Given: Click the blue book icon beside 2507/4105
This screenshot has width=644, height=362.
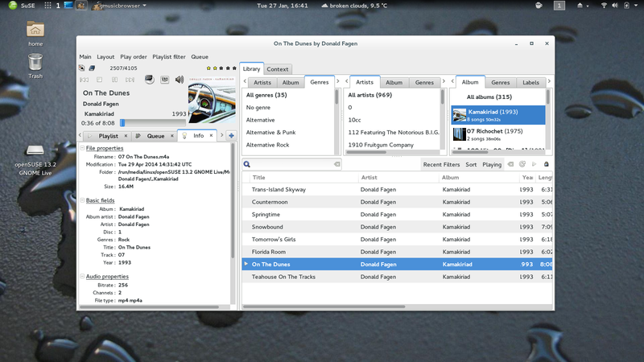Looking at the screenshot, I should tap(92, 68).
